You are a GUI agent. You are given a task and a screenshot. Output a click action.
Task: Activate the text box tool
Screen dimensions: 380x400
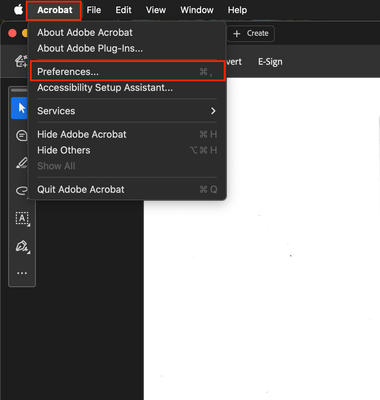[x=22, y=218]
